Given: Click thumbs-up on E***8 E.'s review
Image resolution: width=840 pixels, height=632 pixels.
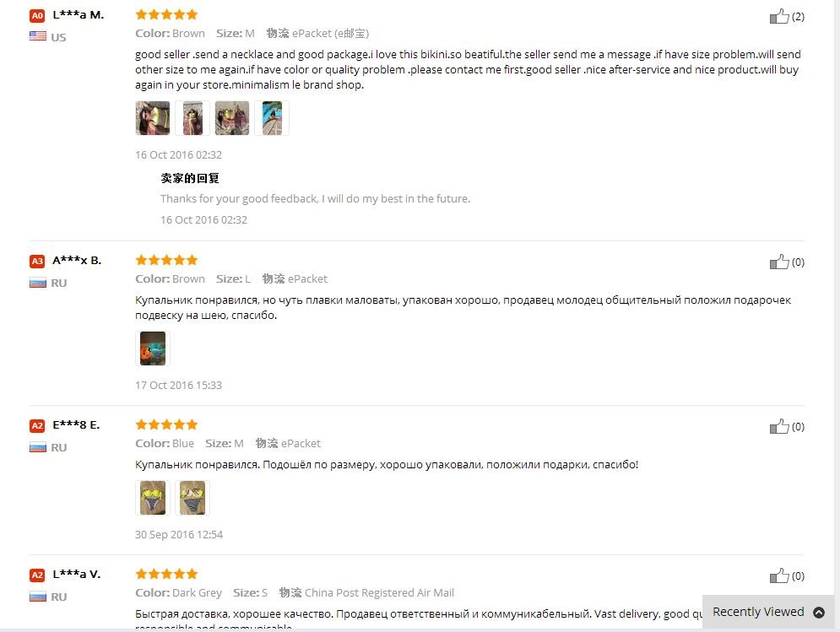Looking at the screenshot, I should click(779, 426).
